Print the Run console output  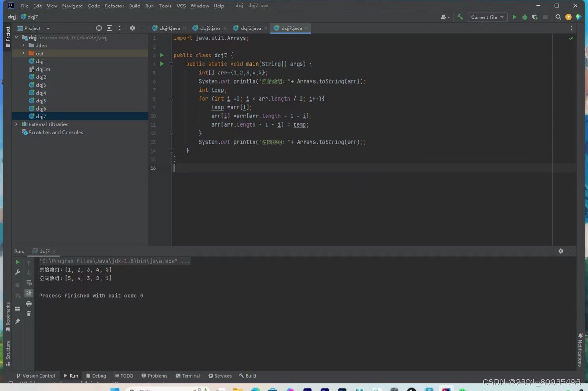pyautogui.click(x=29, y=303)
